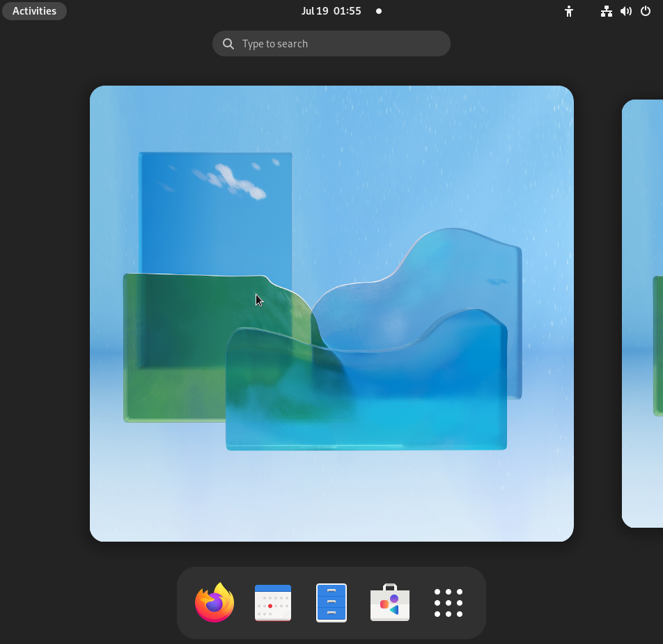Launch the Software store app
Viewport: 663px width, 644px height.
point(390,603)
